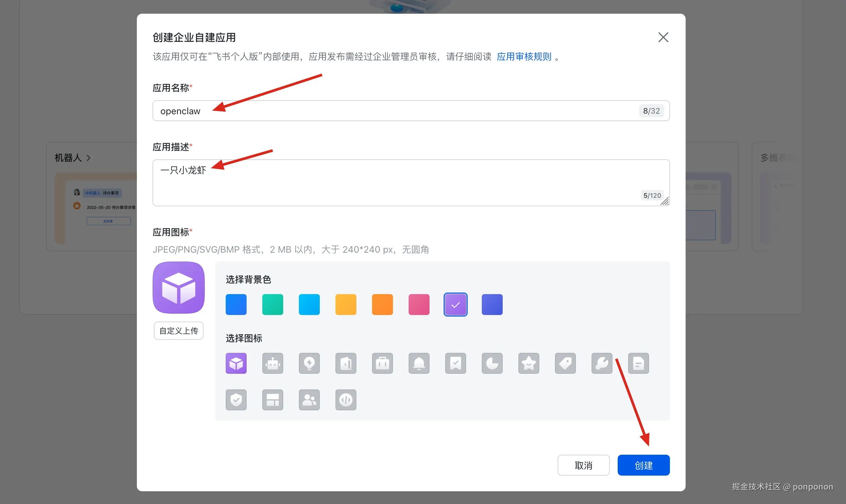Pick the orange background color
The height and width of the screenshot is (504, 846).
[x=382, y=305]
